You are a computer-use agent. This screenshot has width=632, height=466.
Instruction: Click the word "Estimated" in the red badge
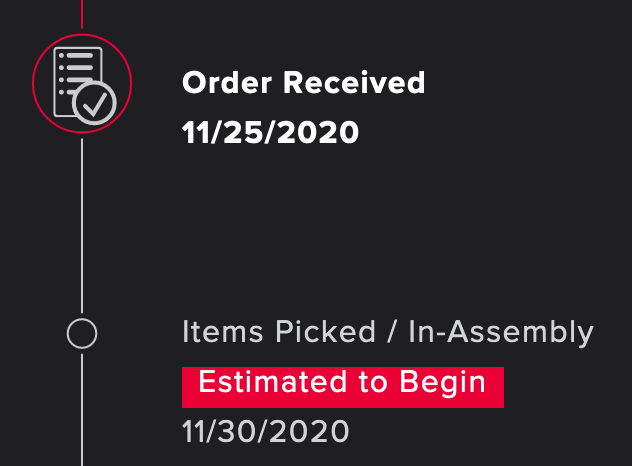point(264,383)
